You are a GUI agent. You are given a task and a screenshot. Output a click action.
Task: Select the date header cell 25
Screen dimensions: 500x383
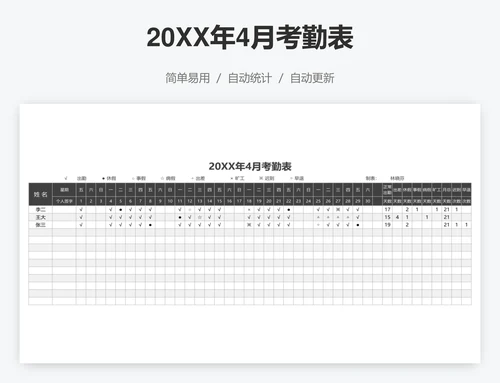point(318,201)
